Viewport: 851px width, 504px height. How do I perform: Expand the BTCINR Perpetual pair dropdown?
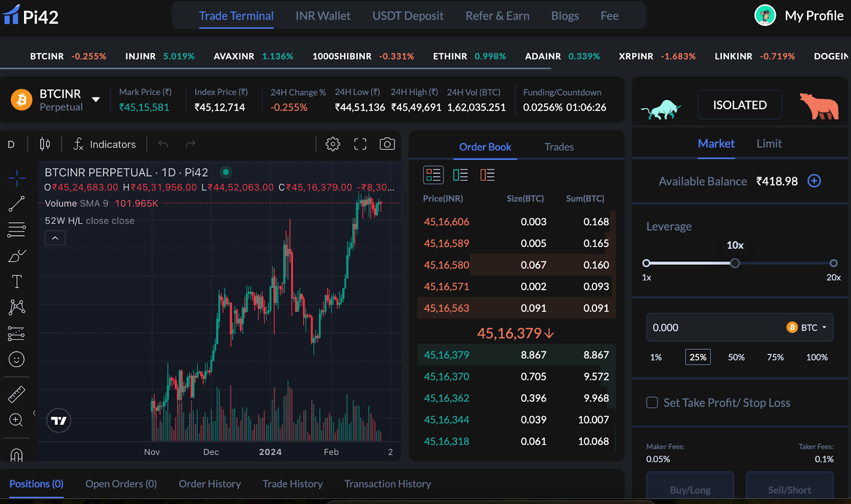pyautogui.click(x=96, y=99)
